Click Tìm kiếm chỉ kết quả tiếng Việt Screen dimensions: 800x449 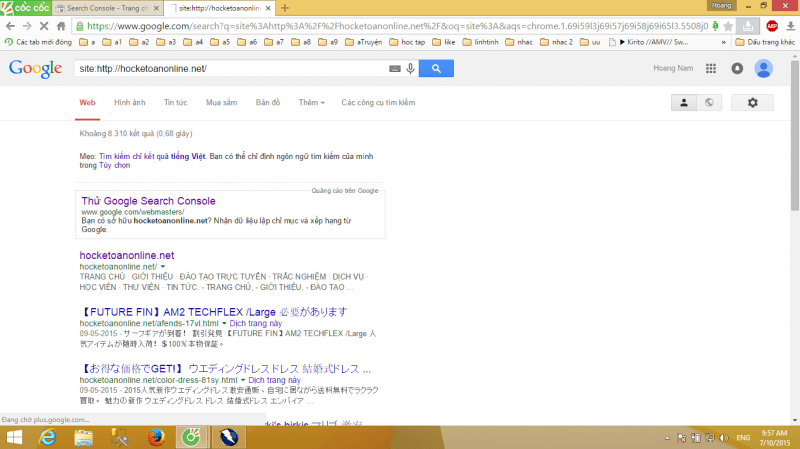pyautogui.click(x=152, y=156)
